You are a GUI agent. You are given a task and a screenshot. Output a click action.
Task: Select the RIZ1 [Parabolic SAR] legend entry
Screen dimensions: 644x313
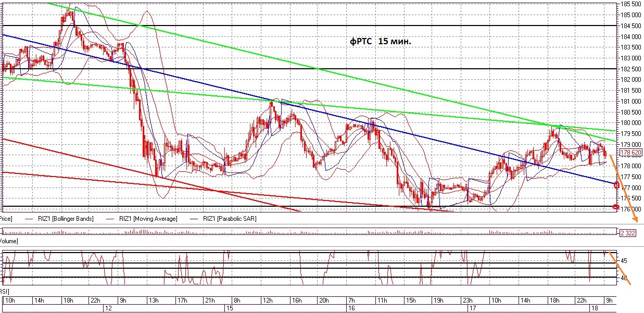point(229,219)
